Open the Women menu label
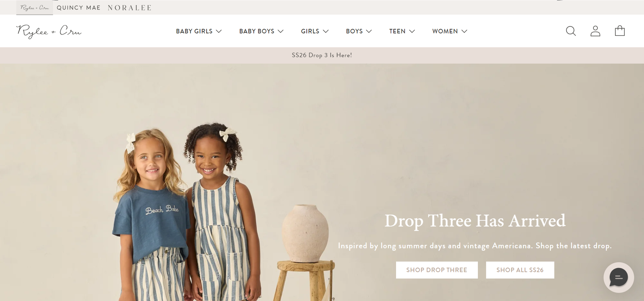The width and height of the screenshot is (644, 301). point(445,31)
